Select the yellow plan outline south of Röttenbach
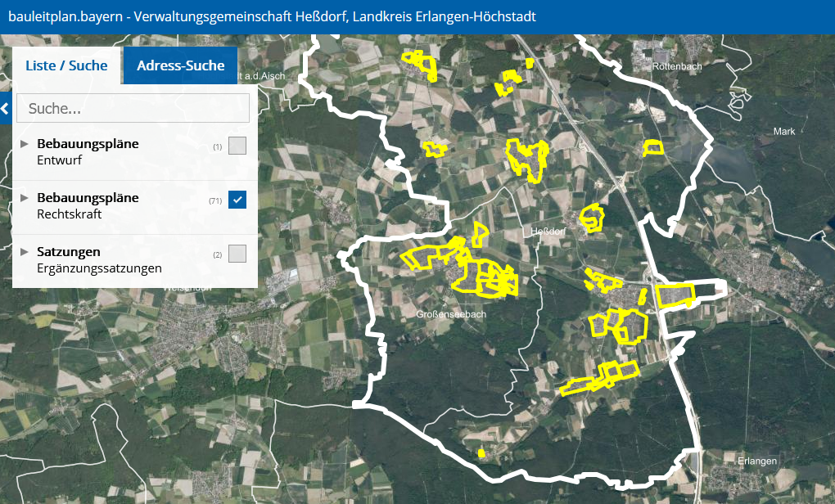 tap(652, 148)
